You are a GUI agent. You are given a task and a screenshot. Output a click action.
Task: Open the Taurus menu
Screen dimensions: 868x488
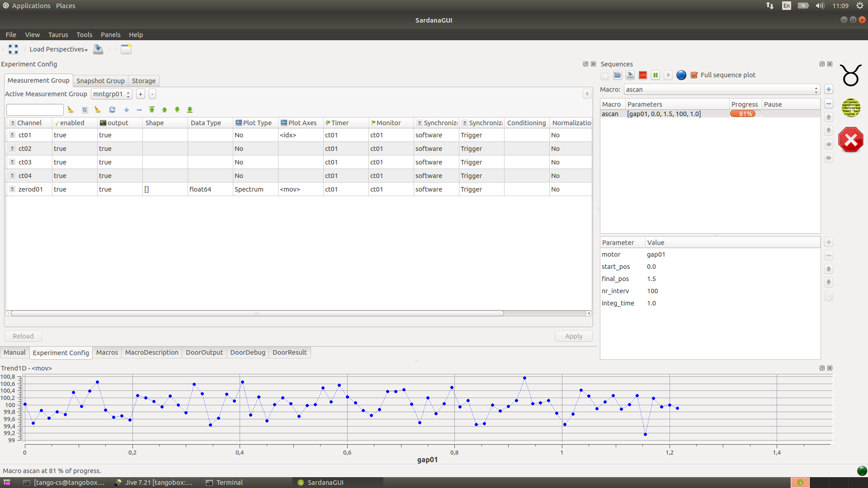click(x=58, y=35)
